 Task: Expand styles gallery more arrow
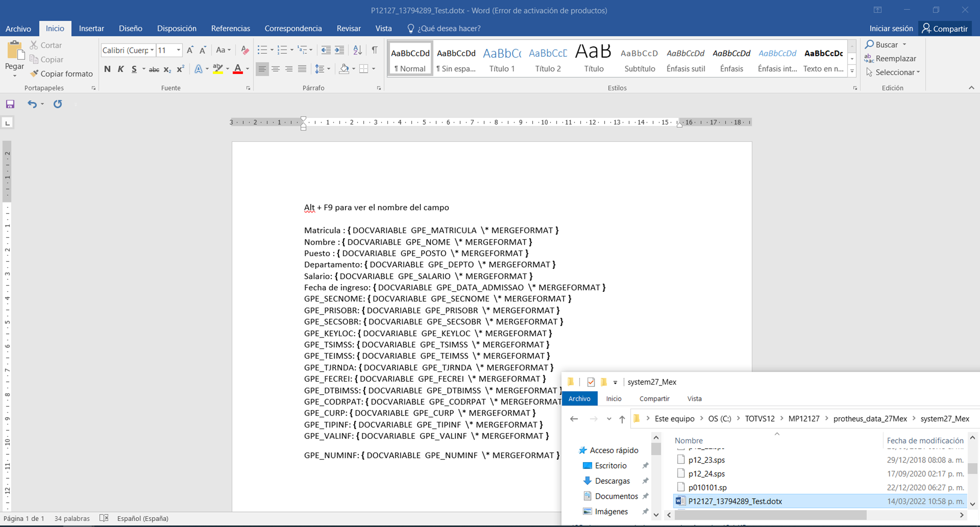click(x=852, y=71)
